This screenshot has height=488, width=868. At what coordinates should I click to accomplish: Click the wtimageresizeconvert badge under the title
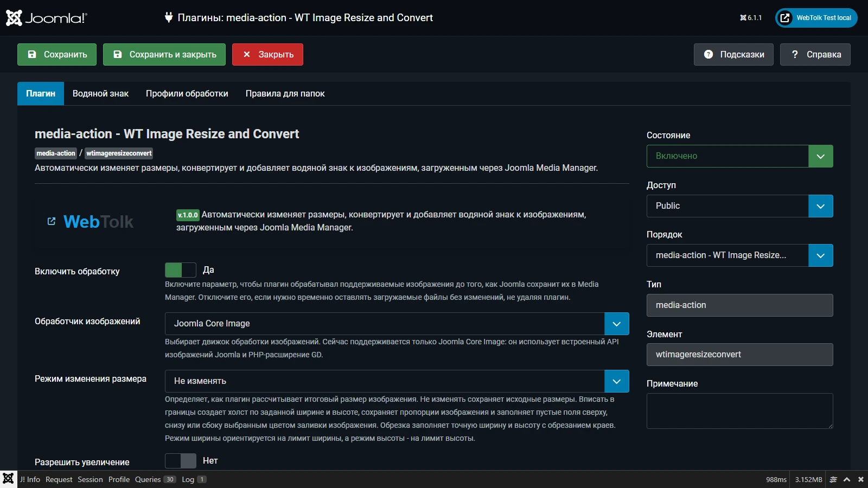point(119,153)
